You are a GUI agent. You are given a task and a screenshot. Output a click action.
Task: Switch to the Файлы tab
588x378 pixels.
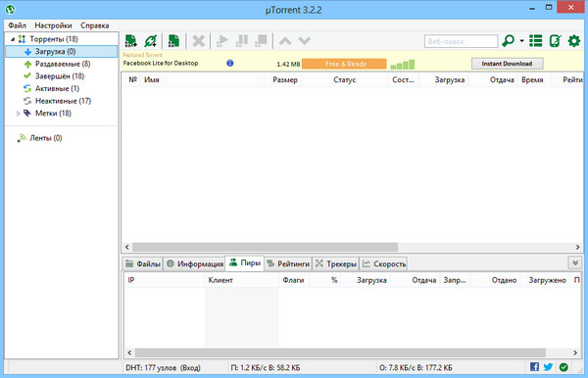click(x=143, y=263)
